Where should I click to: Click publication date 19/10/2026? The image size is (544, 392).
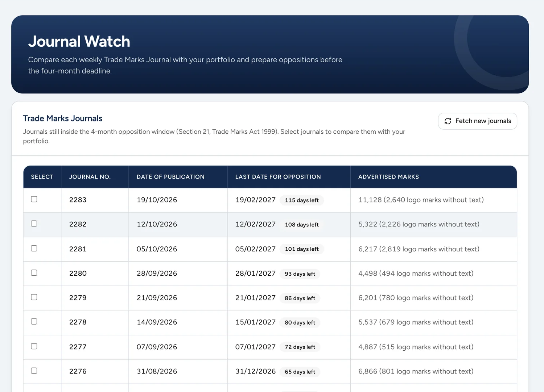point(157,200)
